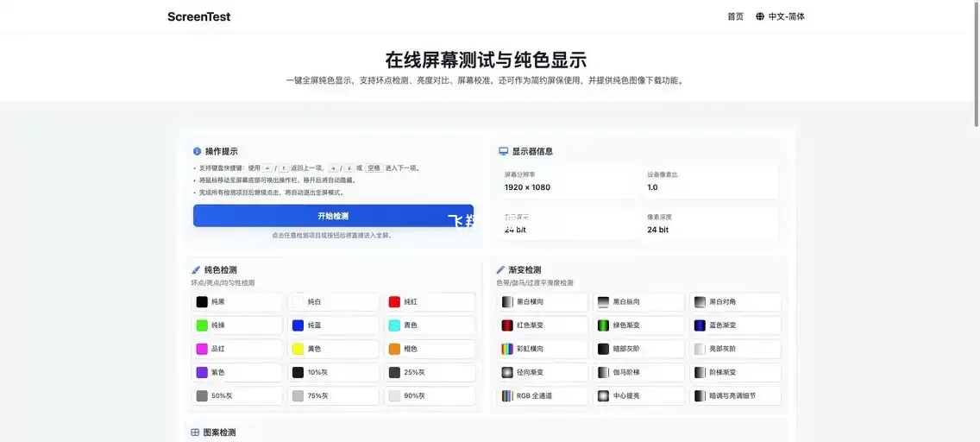Launch the 75%灰 gray test
This screenshot has height=442, width=980.
[x=333, y=395]
